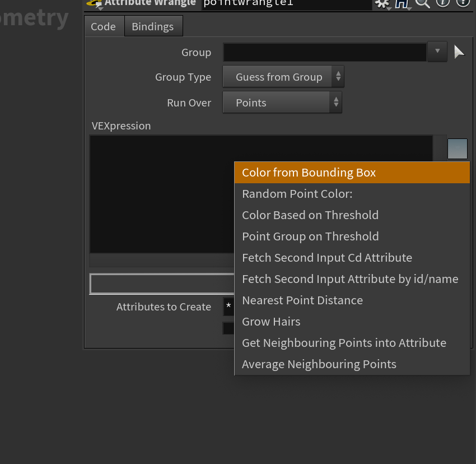Select Random Point Color preset

(352, 194)
